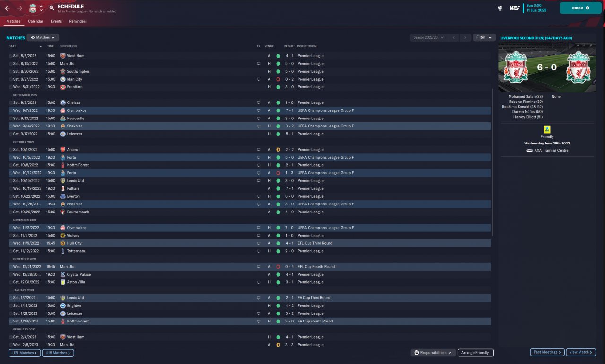This screenshot has height=364, width=605.
Task: Click the Brentford club badge
Action: tap(63, 87)
